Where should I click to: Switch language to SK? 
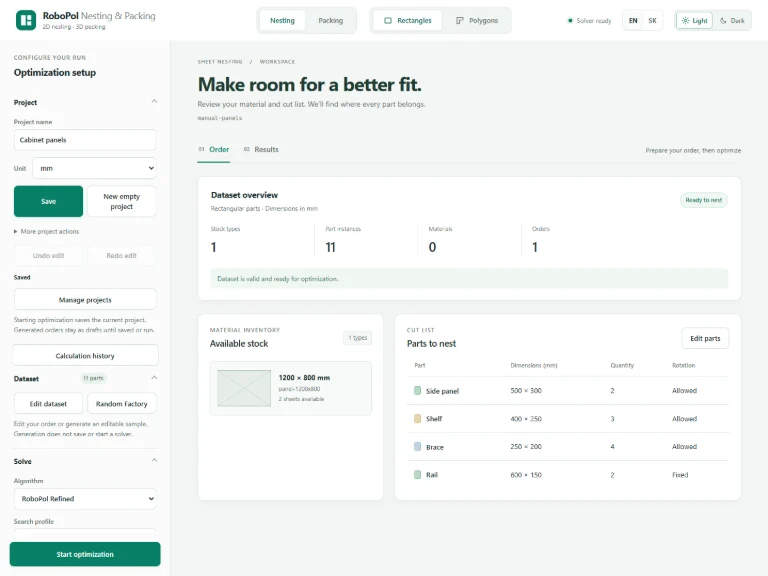(652, 21)
